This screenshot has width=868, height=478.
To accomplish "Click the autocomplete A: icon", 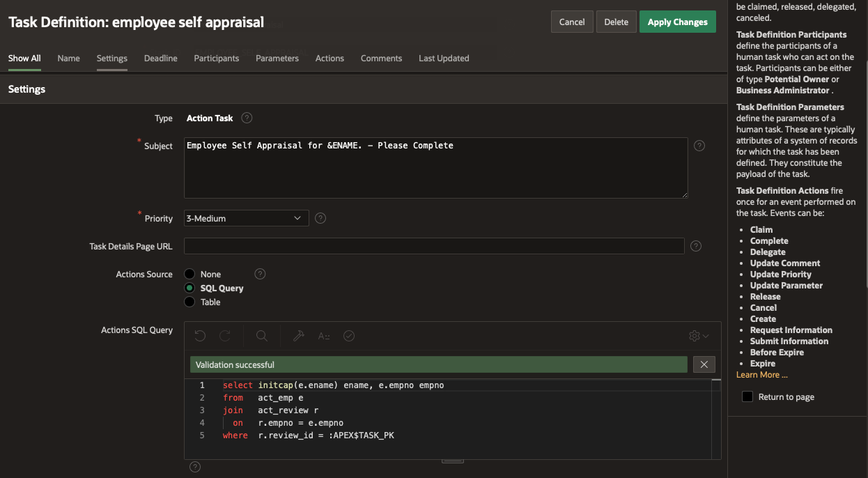I will click(x=324, y=336).
